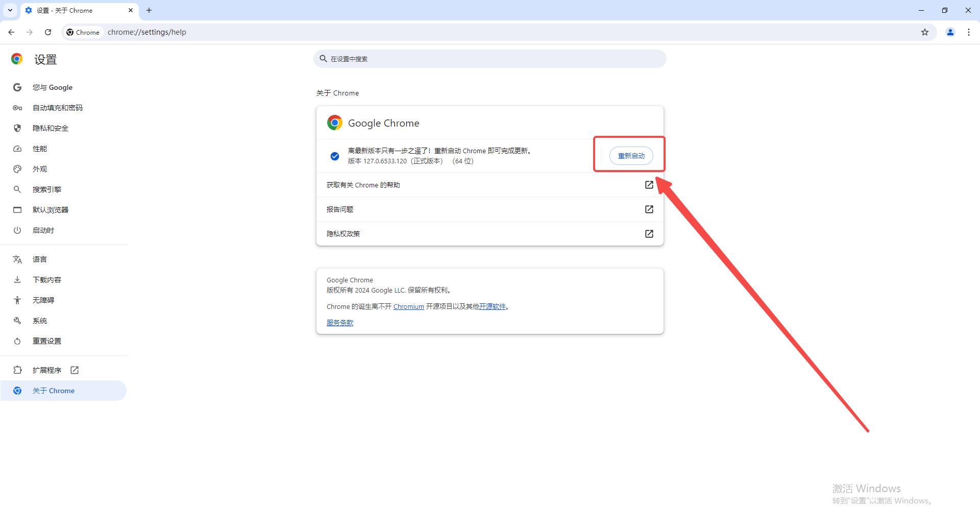Image resolution: width=980 pixels, height=531 pixels.
Task: Click the wrench icon beside 系统
Action: pos(17,321)
